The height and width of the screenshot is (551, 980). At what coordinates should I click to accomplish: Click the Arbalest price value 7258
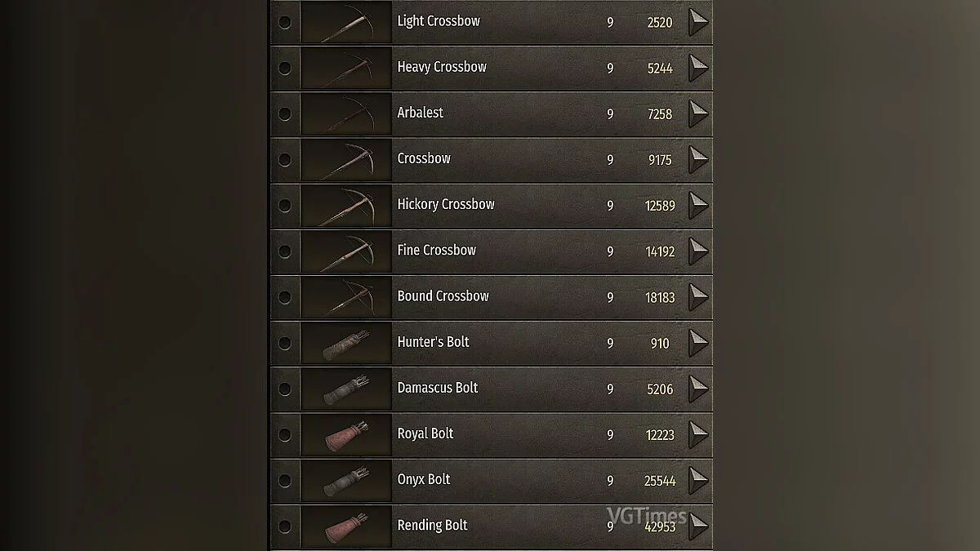click(x=660, y=114)
